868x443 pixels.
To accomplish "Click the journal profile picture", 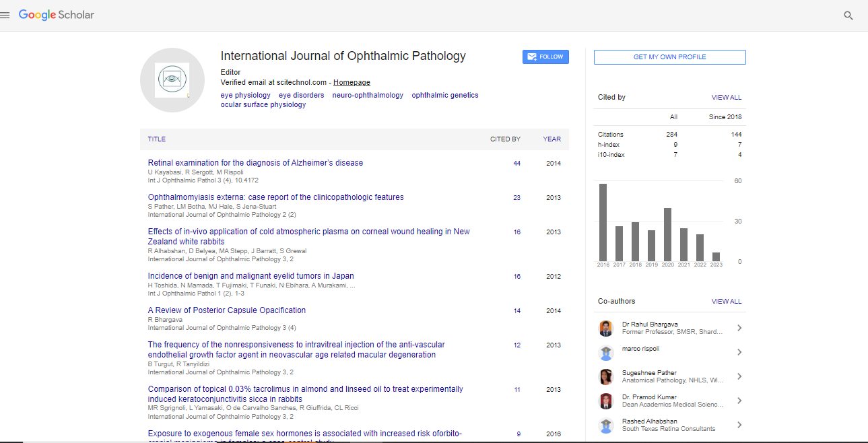I will tap(172, 80).
